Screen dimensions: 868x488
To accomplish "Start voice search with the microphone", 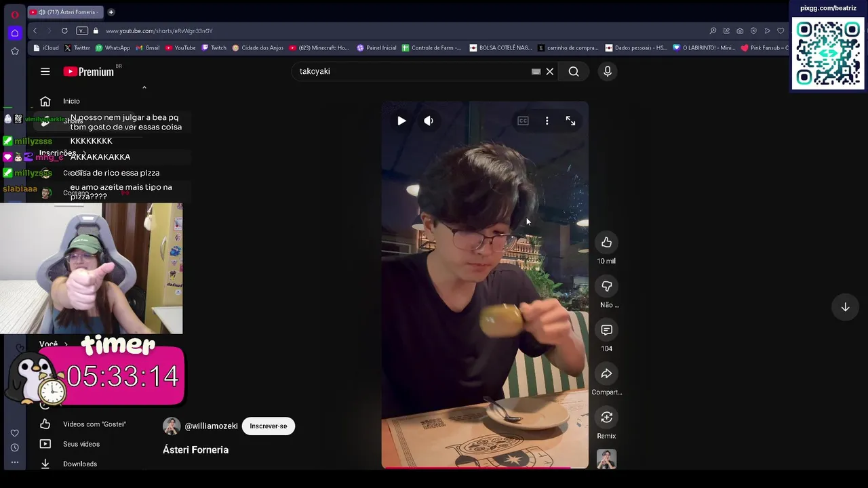I will coord(608,71).
